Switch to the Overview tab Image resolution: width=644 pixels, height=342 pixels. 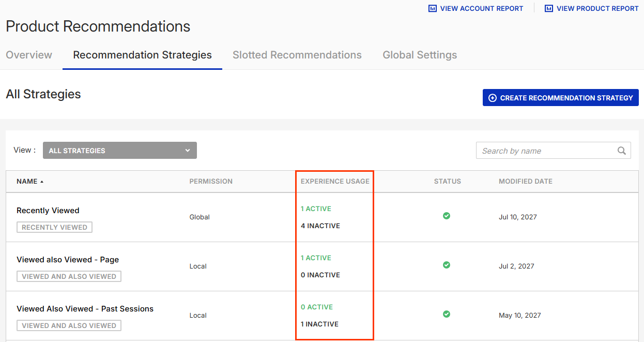click(x=29, y=55)
